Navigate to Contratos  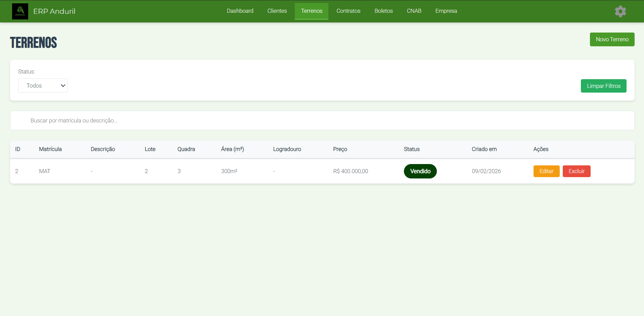348,11
